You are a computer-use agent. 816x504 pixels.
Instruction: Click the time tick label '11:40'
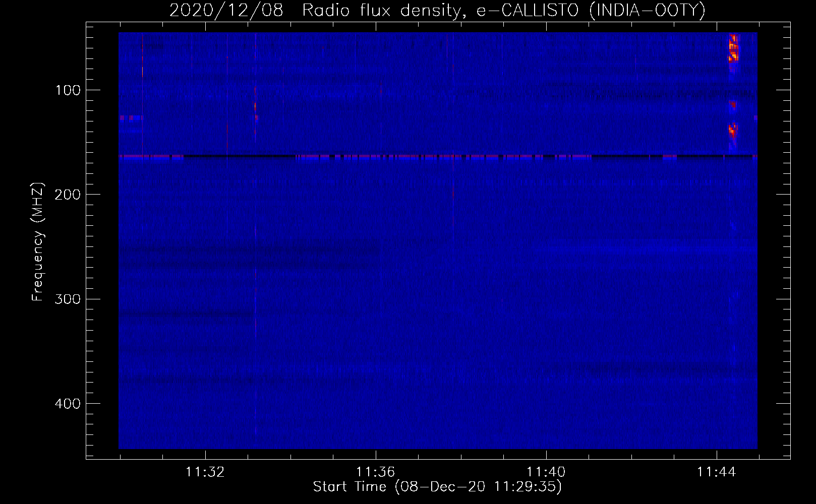[x=546, y=472]
